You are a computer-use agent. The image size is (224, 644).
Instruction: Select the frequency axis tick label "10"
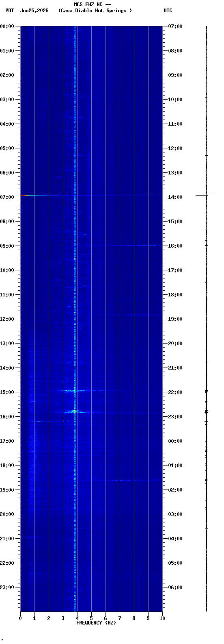[162, 618]
